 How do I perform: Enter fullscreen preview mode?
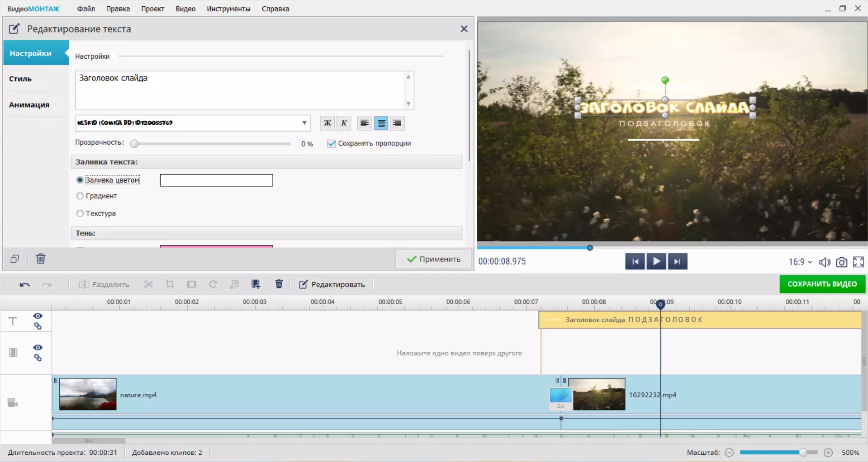(x=858, y=262)
